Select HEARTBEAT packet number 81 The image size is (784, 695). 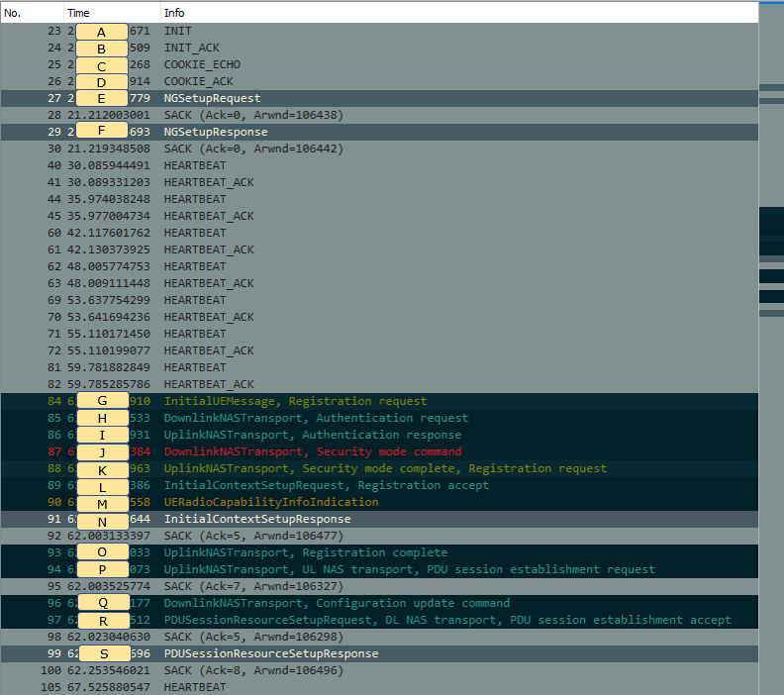tap(379, 368)
